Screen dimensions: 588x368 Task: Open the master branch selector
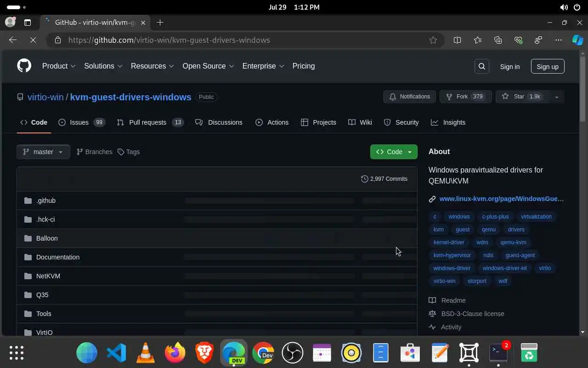[43, 152]
